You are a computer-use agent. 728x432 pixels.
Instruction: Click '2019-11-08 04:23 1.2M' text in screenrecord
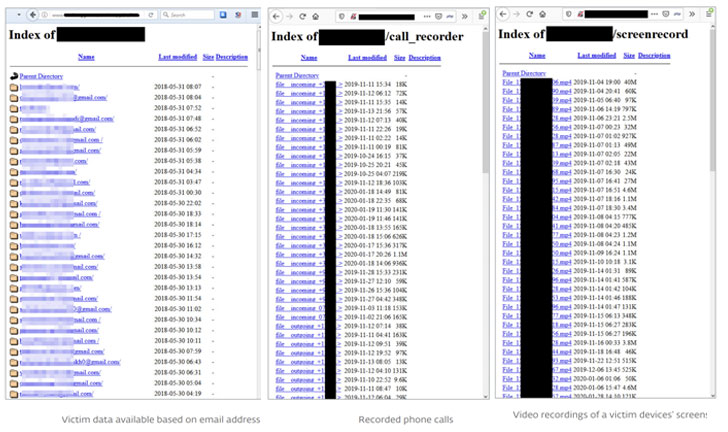coord(605,235)
